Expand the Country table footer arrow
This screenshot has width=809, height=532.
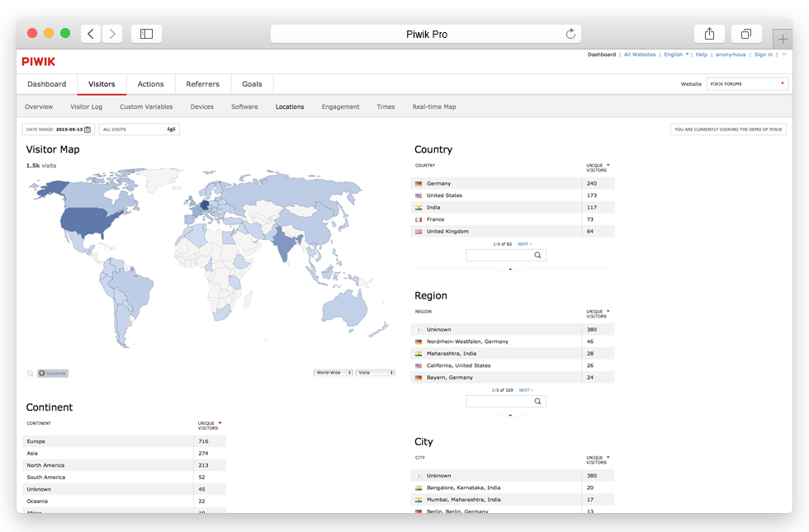(510, 269)
